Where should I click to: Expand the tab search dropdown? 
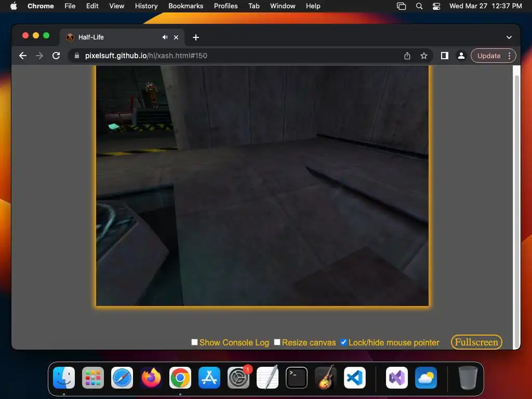(509, 37)
